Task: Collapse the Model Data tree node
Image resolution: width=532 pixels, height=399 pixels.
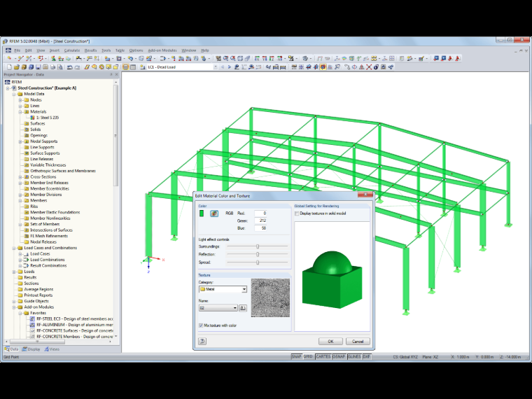Action: (14, 94)
